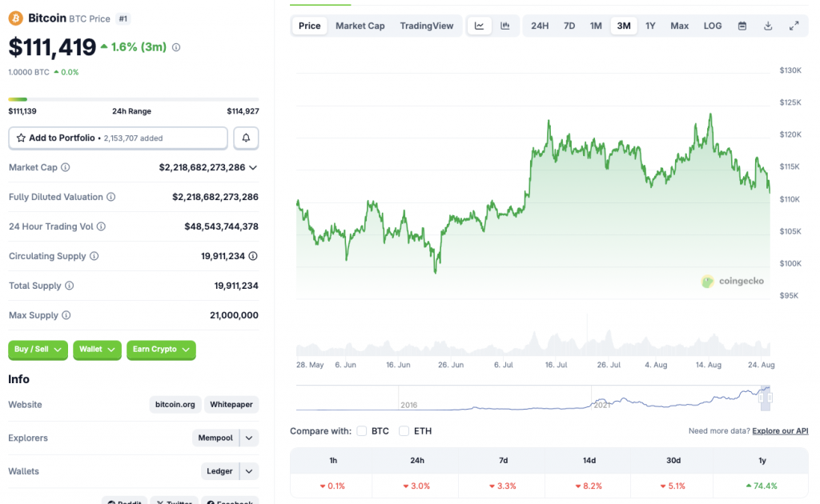Toggle LOG scale on chart
The width and height of the screenshot is (820, 504).
tap(712, 26)
